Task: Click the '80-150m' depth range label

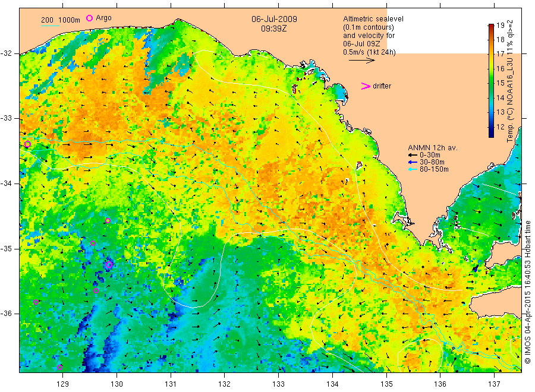Action: point(435,169)
